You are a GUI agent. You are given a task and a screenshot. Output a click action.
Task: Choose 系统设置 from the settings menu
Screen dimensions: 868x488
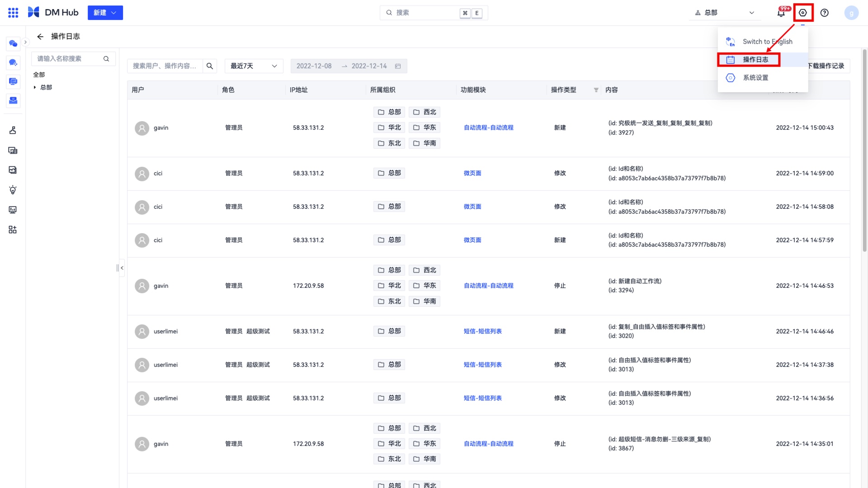pos(763,78)
